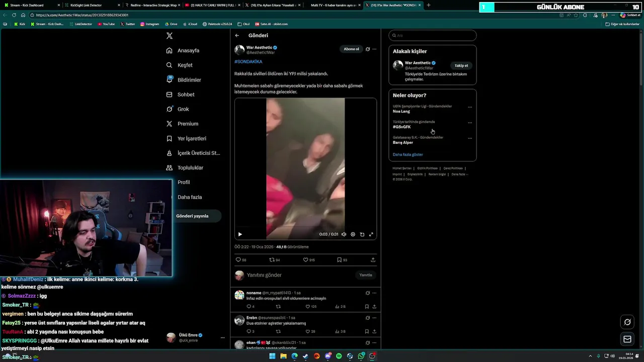Click Grok icon on noname's reply
Image resolution: width=644 pixels, height=362 pixels.
pos(368,293)
